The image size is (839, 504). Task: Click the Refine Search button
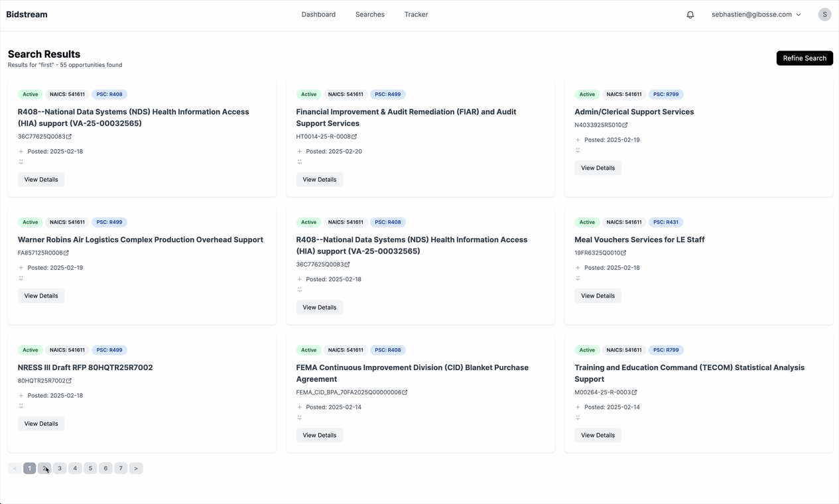pos(804,58)
